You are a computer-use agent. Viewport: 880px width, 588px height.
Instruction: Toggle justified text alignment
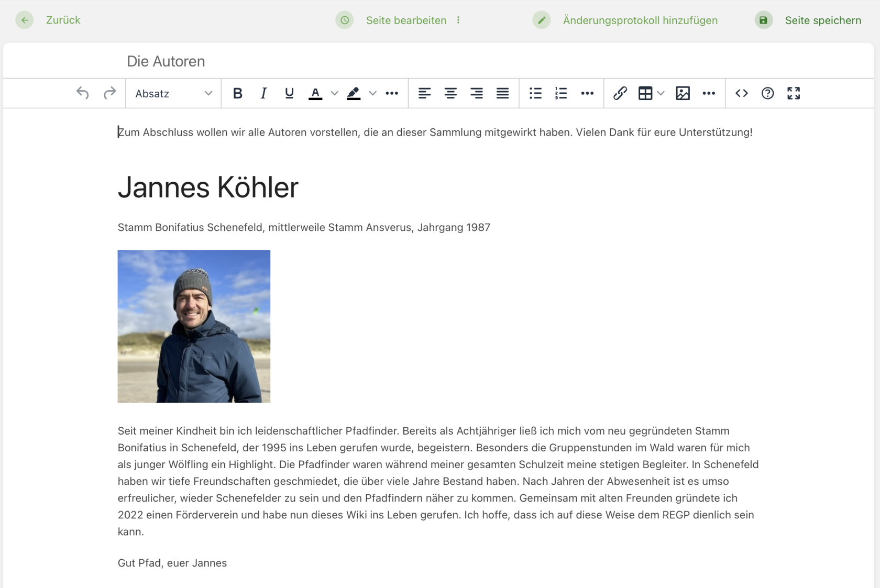pyautogui.click(x=502, y=93)
